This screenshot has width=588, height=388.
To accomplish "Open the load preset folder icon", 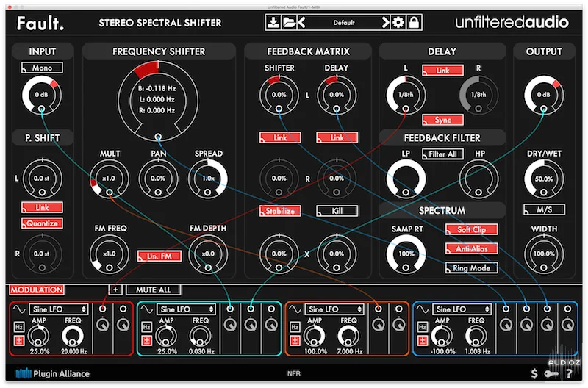I will coord(289,23).
